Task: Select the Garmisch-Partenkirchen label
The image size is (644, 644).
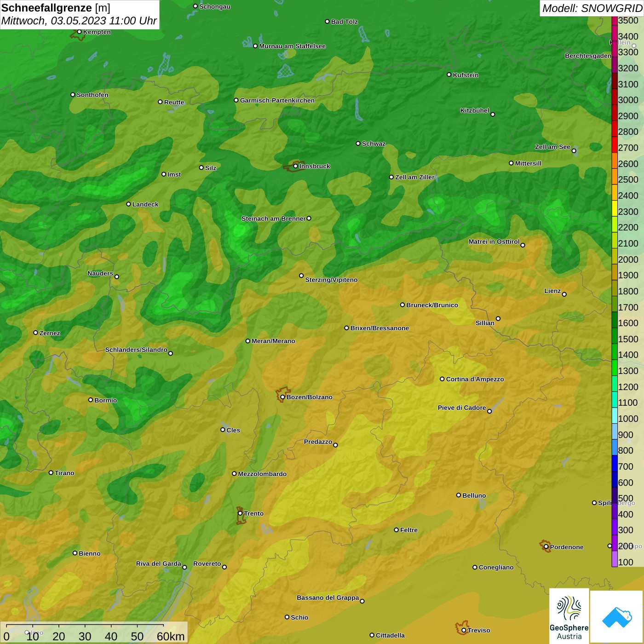Action: [x=277, y=100]
